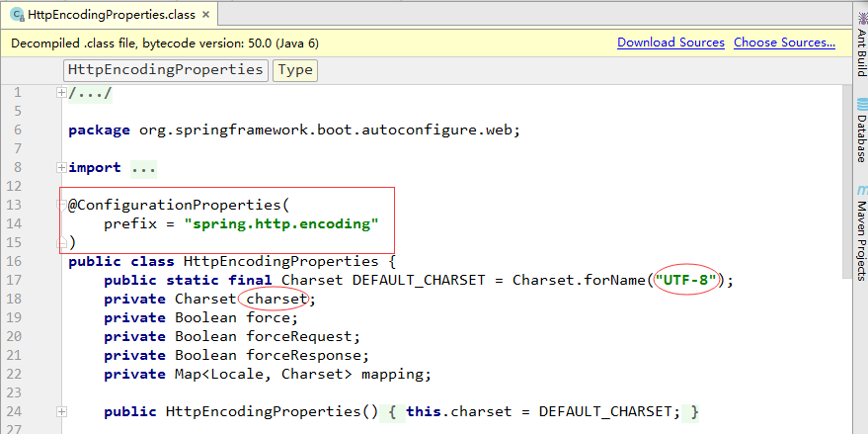
Task: Click fold end marker at line 15
Action: [61, 242]
